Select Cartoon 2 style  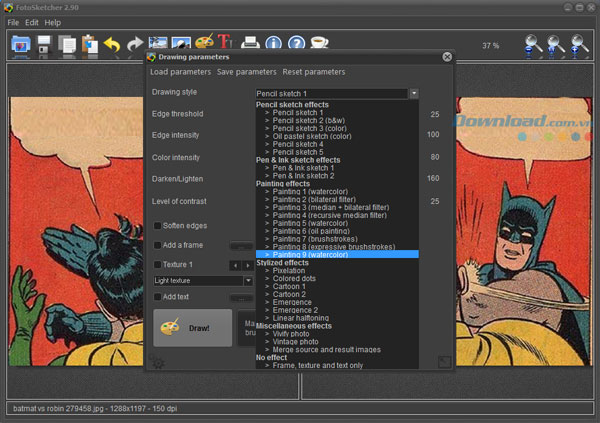click(337, 294)
